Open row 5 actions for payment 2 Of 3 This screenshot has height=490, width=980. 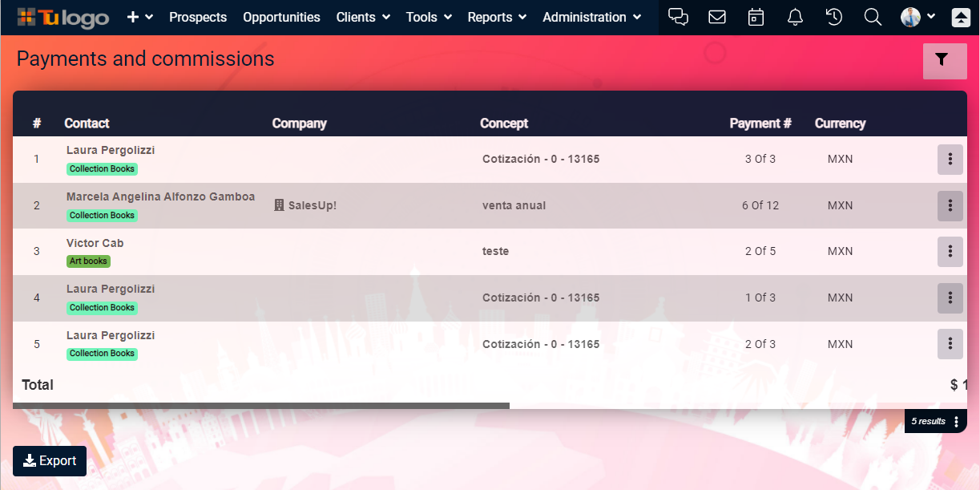point(950,344)
